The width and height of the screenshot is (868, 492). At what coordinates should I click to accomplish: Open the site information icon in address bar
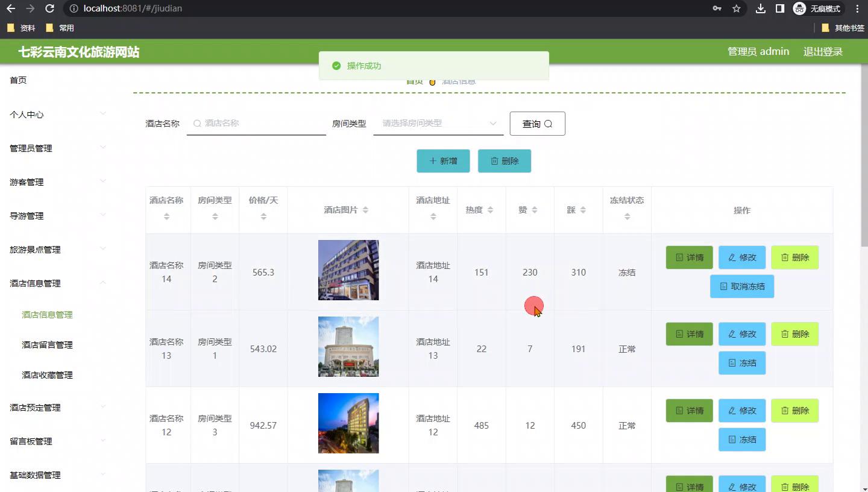click(74, 8)
